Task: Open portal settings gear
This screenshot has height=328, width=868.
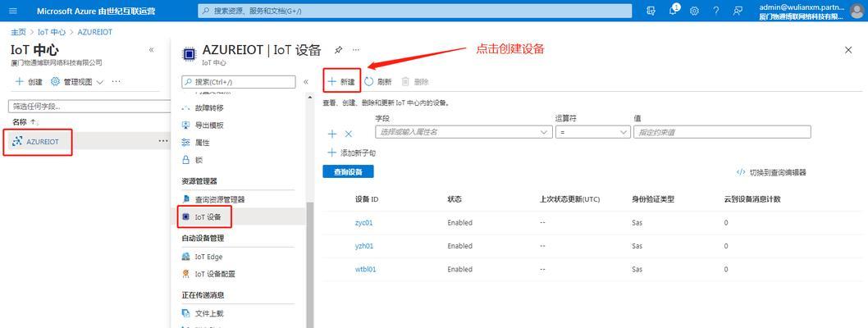Action: tap(694, 11)
